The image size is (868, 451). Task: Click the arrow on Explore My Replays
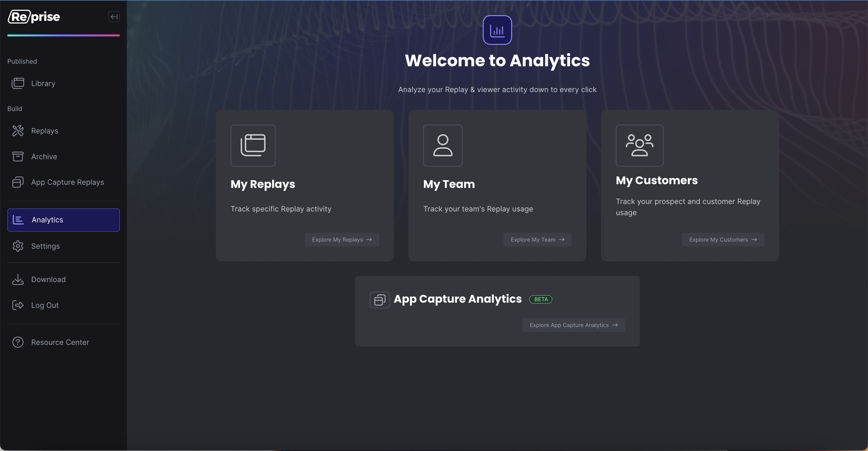click(369, 240)
